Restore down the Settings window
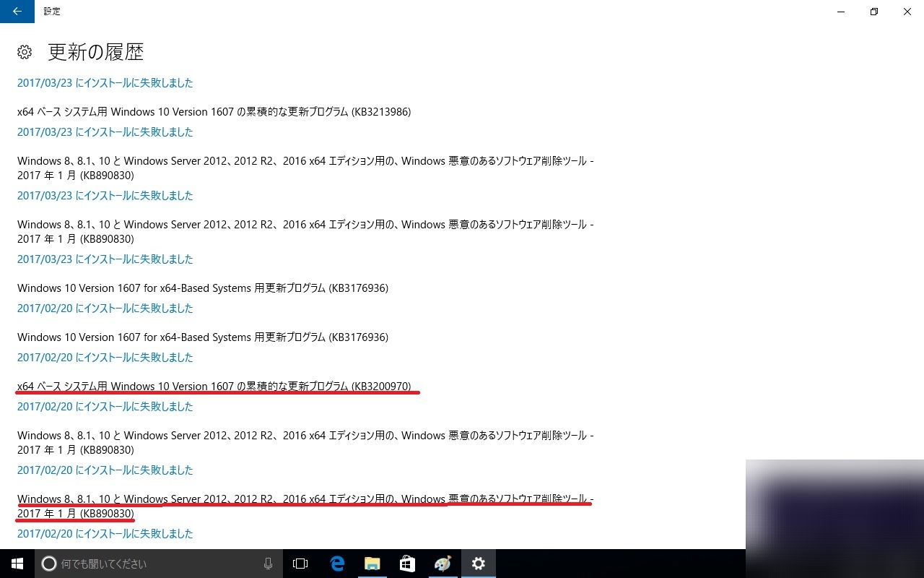 tap(874, 12)
